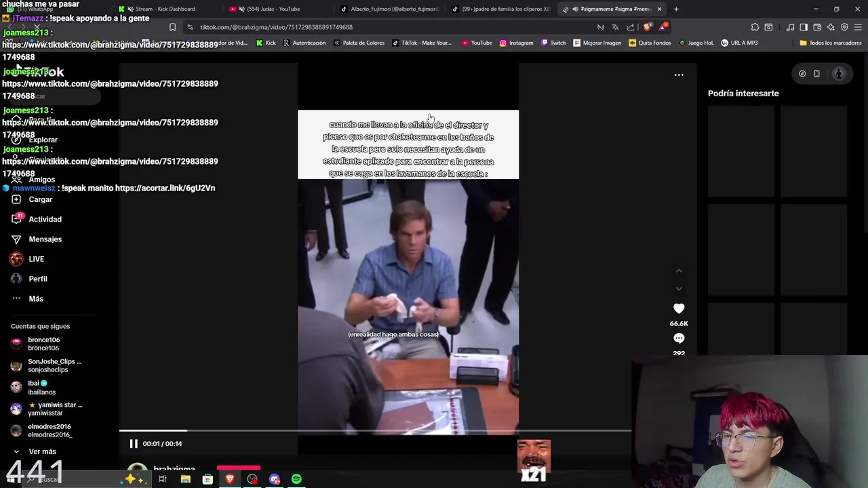Open the Brave VPN shield icon
The height and width of the screenshot is (488, 868).
[844, 27]
